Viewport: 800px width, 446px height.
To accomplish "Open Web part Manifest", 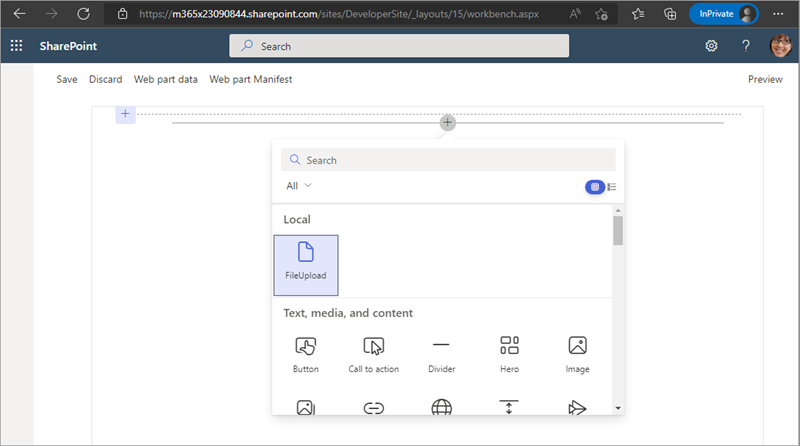I will click(251, 79).
